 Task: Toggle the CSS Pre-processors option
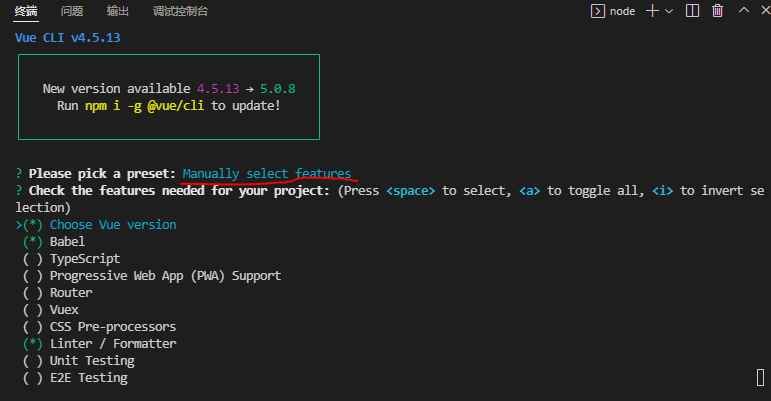pyautogui.click(x=112, y=327)
